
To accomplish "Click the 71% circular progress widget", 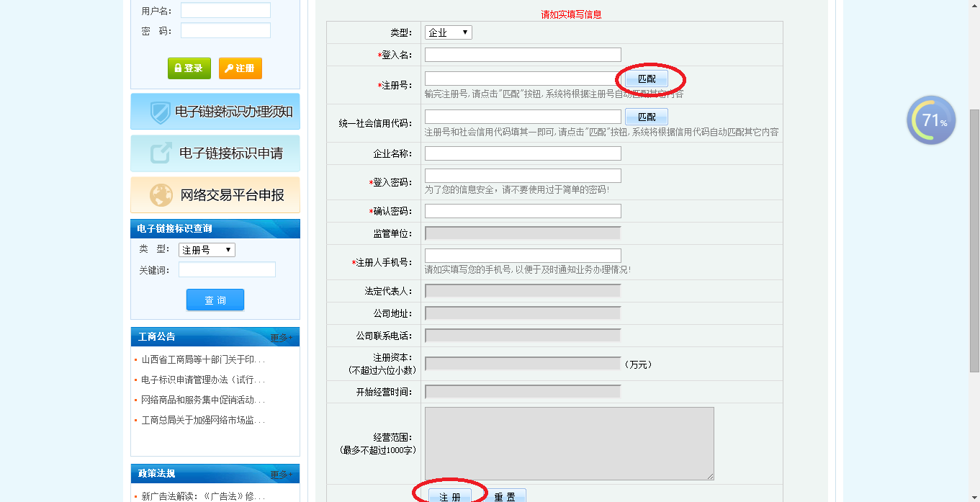I will click(931, 120).
